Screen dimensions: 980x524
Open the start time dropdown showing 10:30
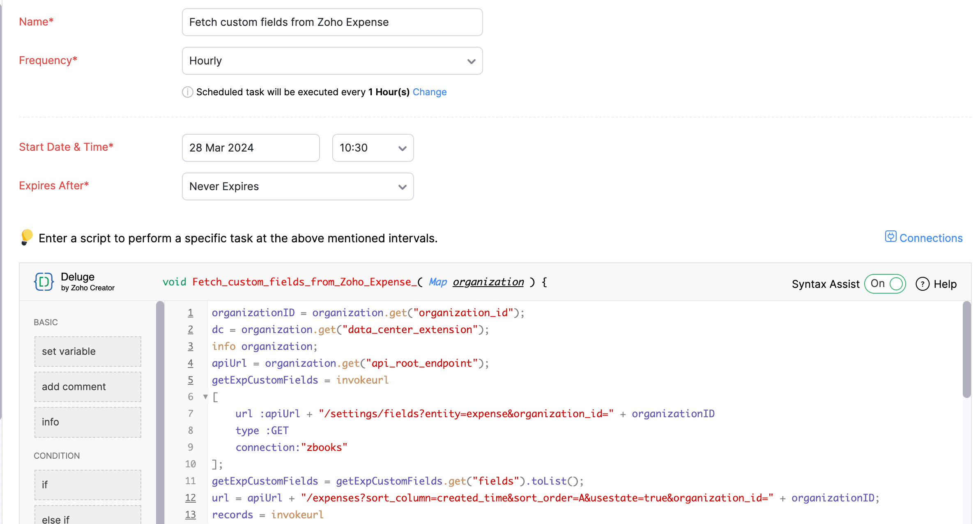[373, 148]
